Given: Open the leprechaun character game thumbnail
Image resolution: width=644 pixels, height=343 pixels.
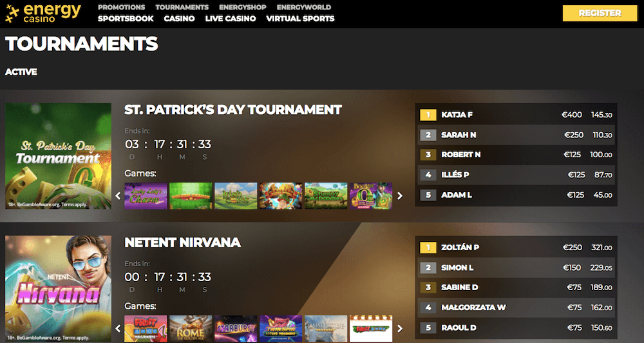Looking at the screenshot, I should pos(281,196).
